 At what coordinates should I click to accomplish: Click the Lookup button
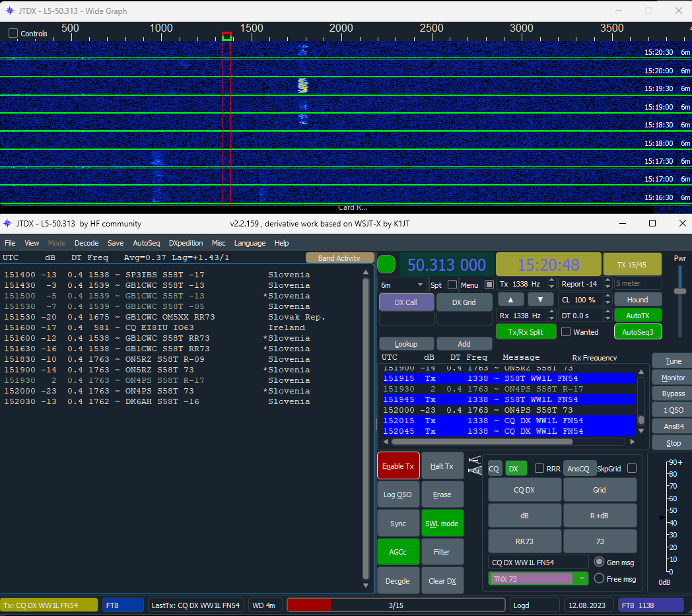406,344
